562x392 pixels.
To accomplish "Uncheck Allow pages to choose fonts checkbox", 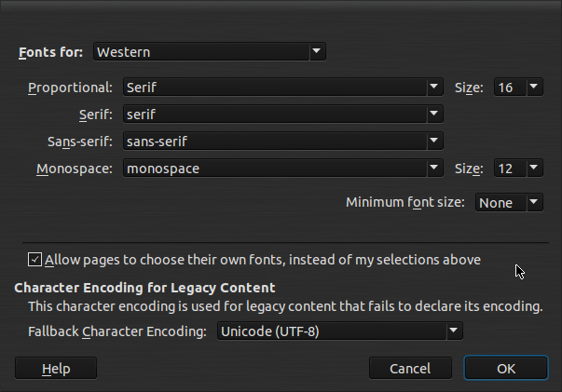I will coord(35,260).
